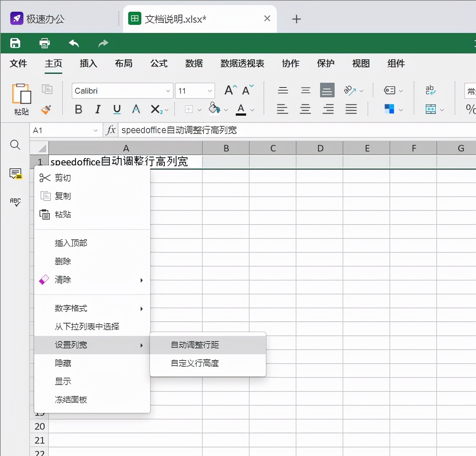Open a new tab with plus button
The height and width of the screenshot is (456, 476).
click(x=297, y=19)
